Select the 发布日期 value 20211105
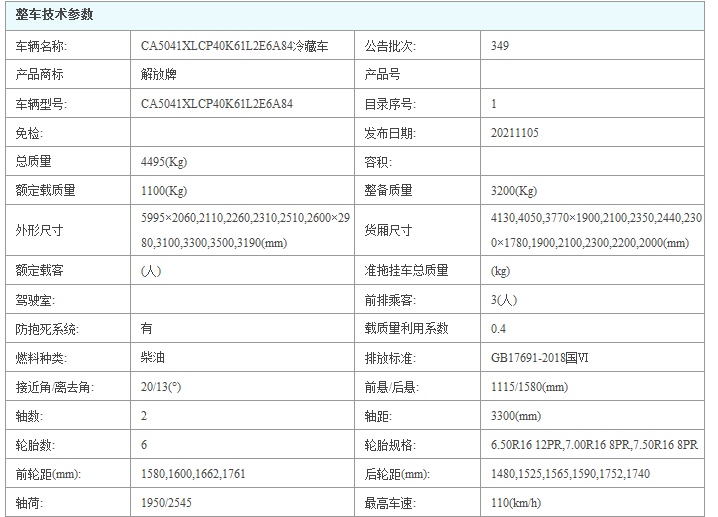Screen dimensions: 718x517 pyautogui.click(x=515, y=132)
